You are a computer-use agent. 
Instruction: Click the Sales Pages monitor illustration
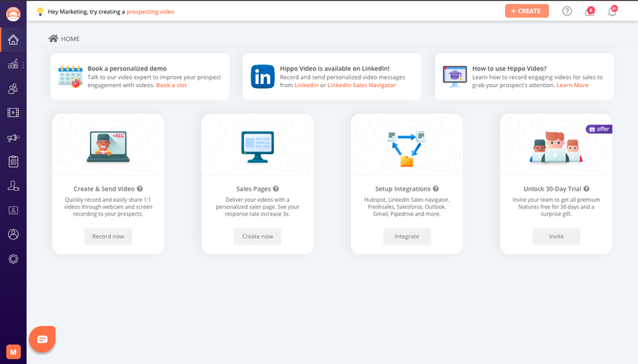(257, 147)
